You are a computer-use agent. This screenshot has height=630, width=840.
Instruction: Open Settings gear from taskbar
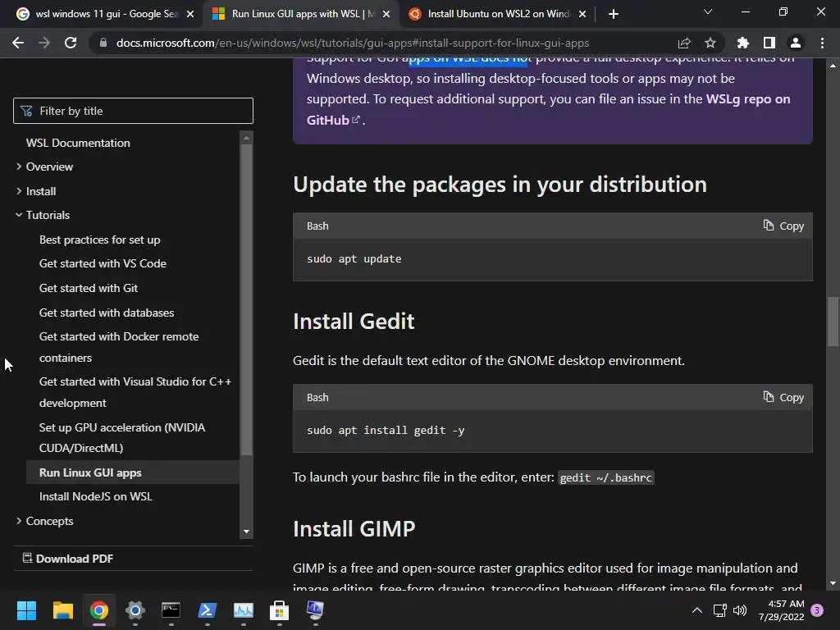tap(135, 610)
